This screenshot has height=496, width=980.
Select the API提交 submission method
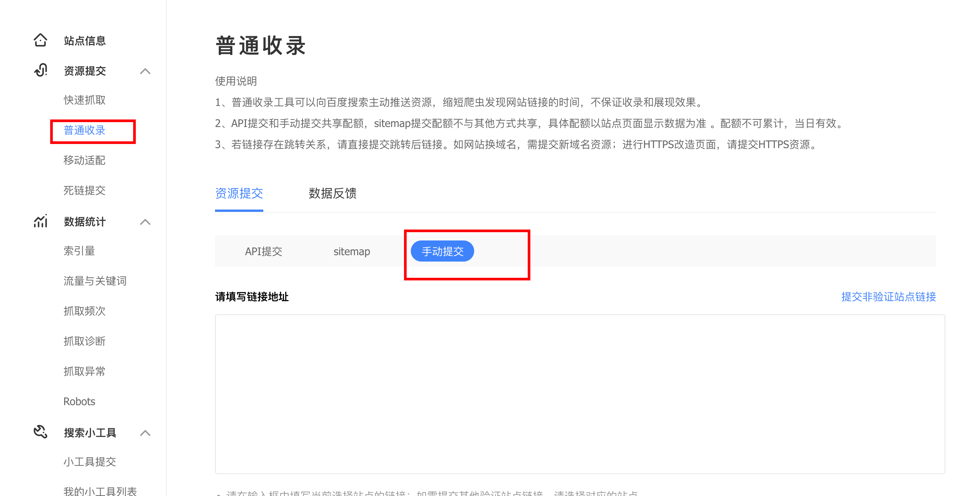tap(264, 251)
